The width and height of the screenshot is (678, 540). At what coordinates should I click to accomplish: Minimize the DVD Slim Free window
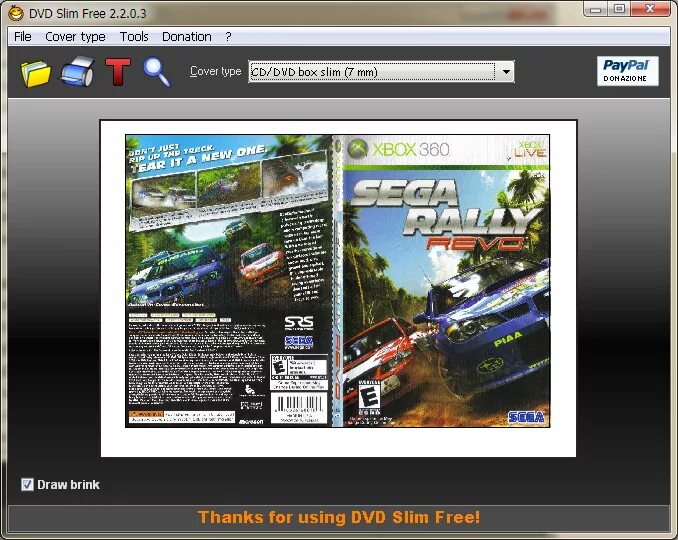tap(596, 9)
